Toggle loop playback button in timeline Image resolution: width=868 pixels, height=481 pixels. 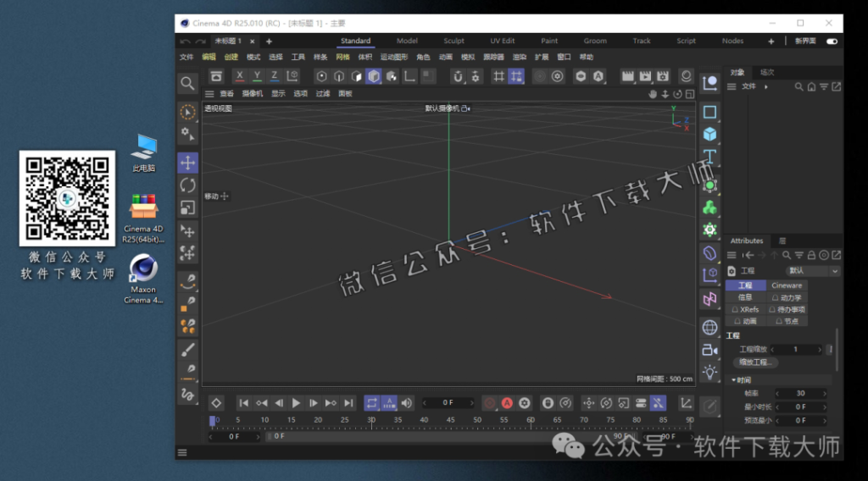371,403
